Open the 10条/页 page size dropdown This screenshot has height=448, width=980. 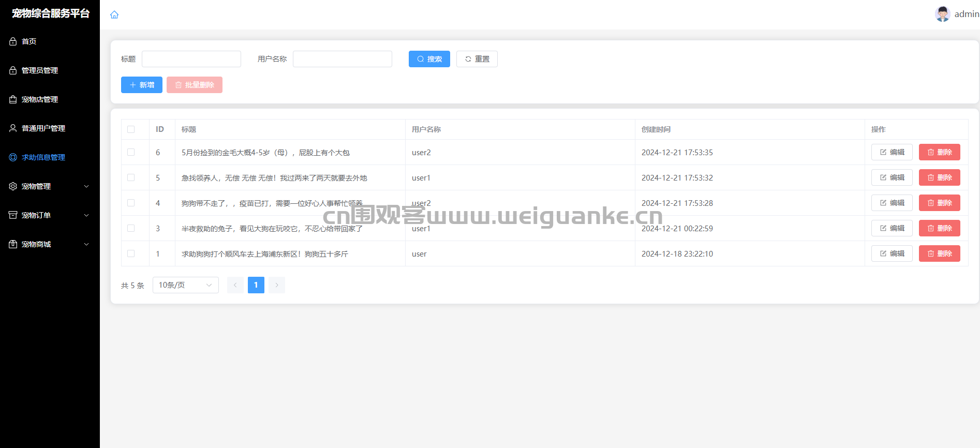[x=186, y=285]
